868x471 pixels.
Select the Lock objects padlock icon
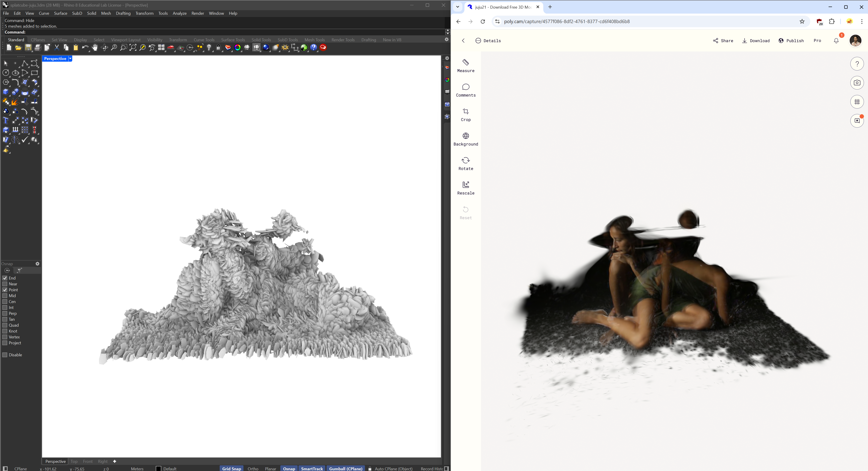pyautogui.click(x=218, y=48)
